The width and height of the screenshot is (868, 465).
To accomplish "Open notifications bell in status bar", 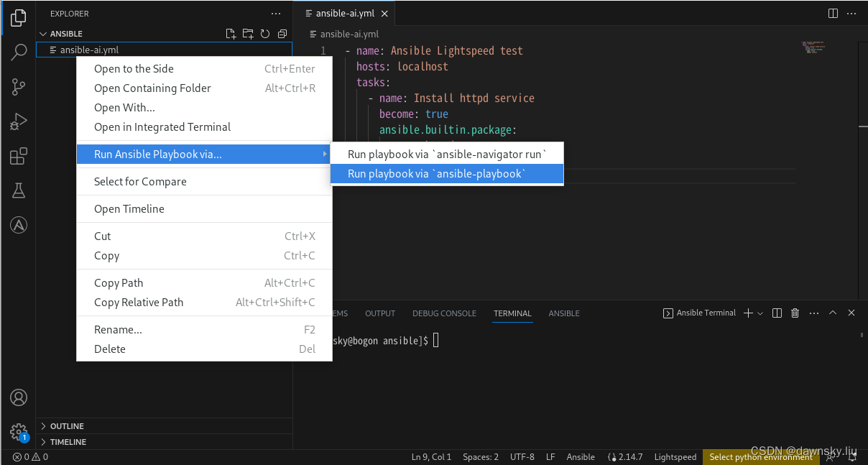I will [x=852, y=457].
